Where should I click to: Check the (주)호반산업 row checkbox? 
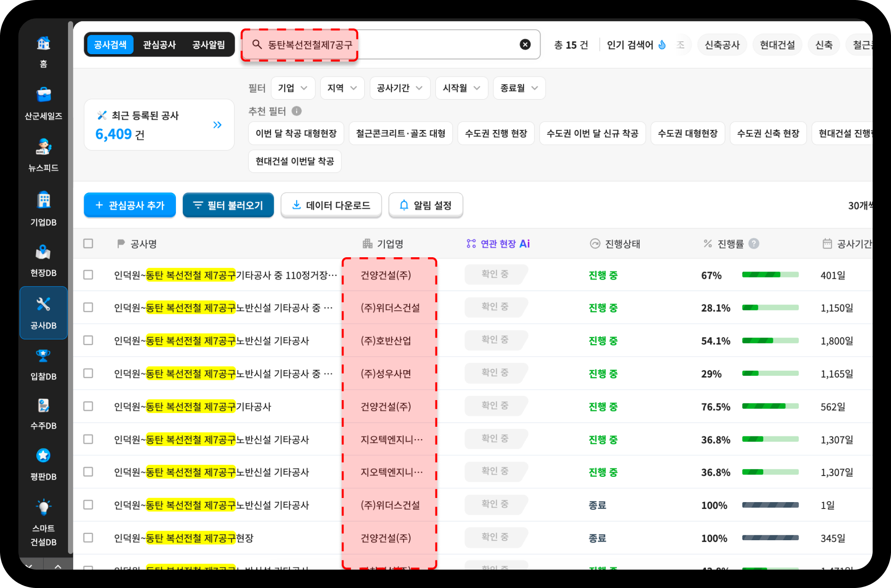(x=88, y=340)
